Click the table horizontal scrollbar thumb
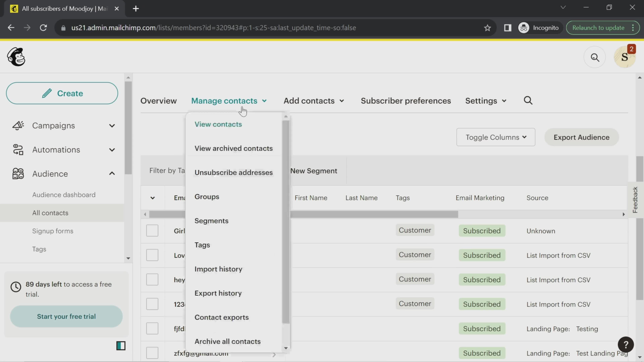Screen dimensions: 644x362 (x=304, y=214)
